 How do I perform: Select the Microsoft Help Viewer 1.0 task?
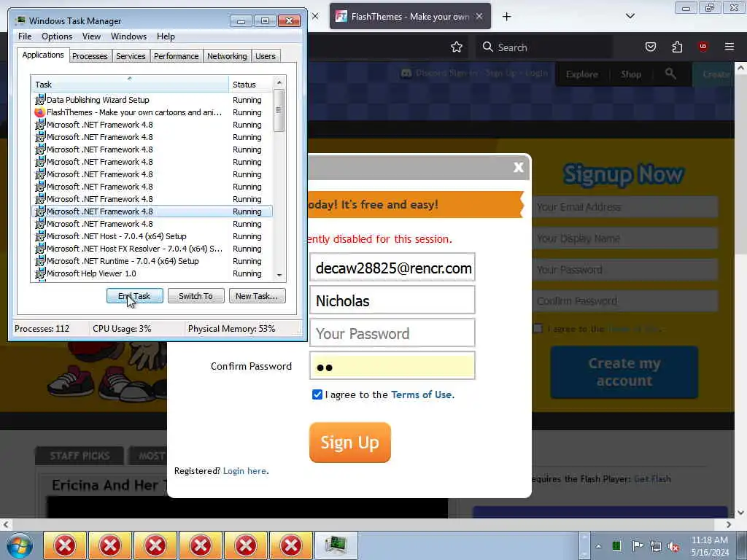pyautogui.click(x=152, y=273)
